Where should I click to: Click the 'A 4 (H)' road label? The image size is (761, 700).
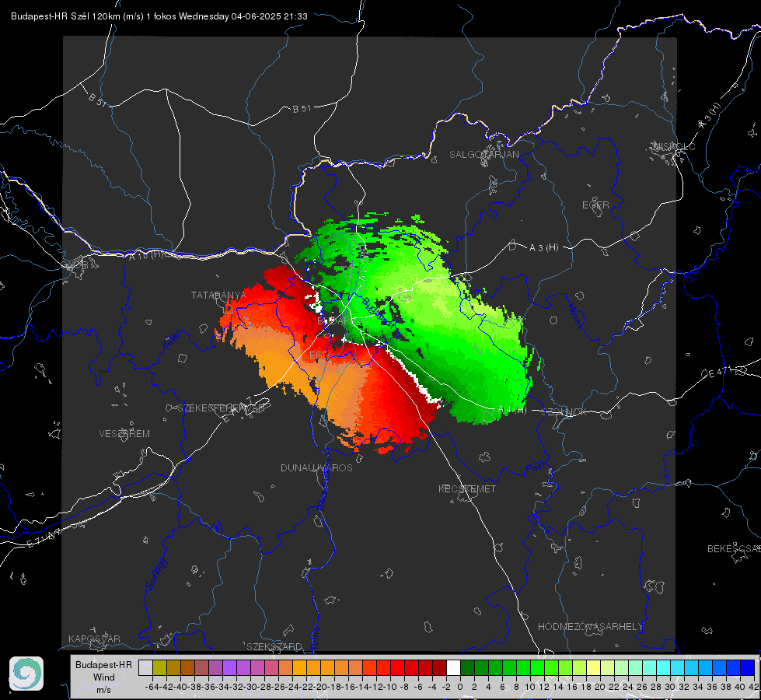(x=512, y=410)
